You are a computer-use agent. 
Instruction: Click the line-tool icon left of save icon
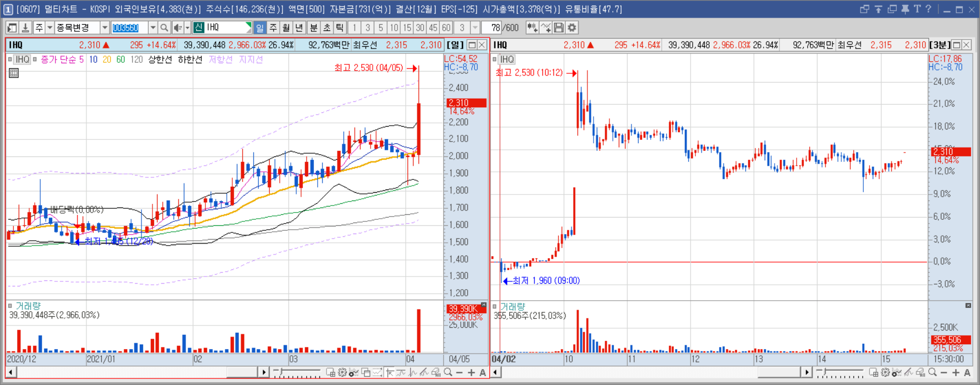click(546, 28)
